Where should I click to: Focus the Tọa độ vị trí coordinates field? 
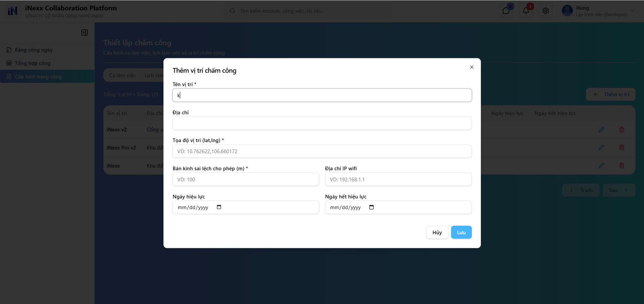tap(322, 151)
